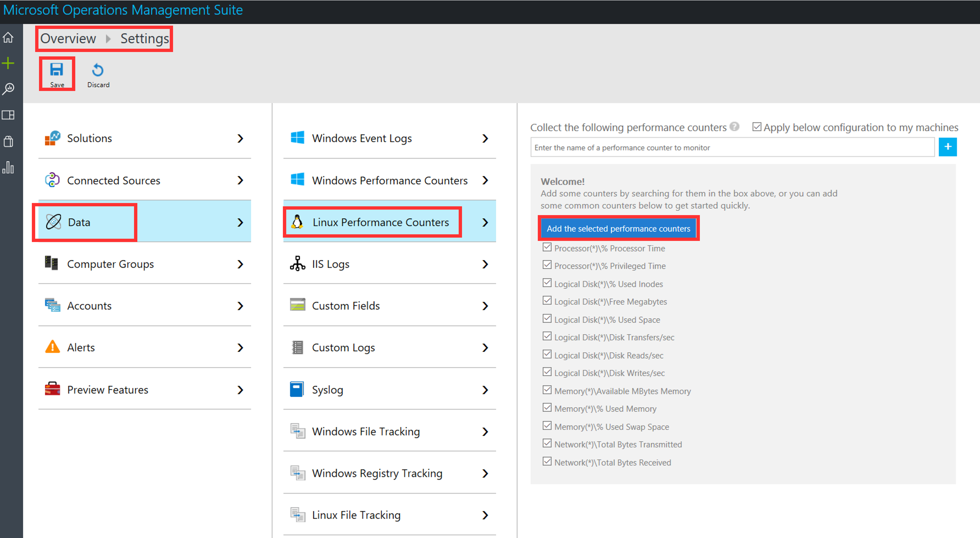Click the IIS Logs network icon
The width and height of the screenshot is (980, 538).
(x=297, y=263)
